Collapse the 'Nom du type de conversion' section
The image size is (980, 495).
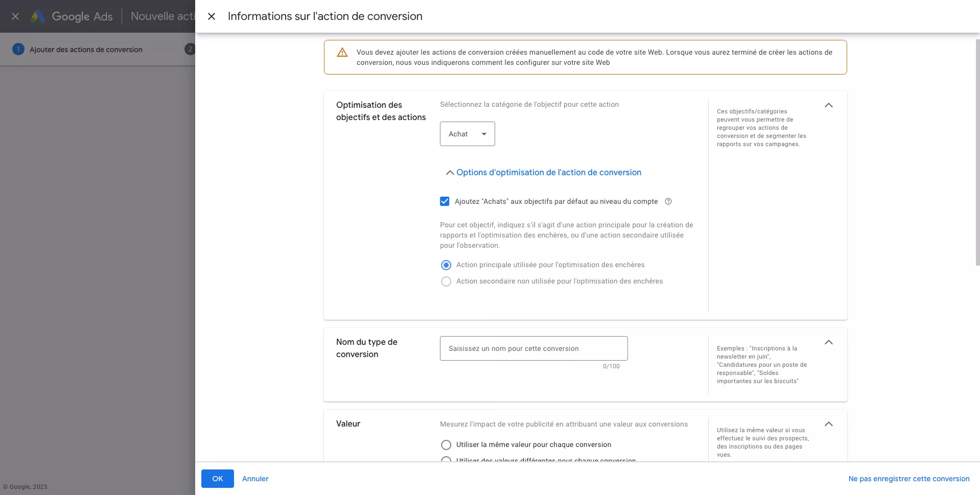click(829, 342)
